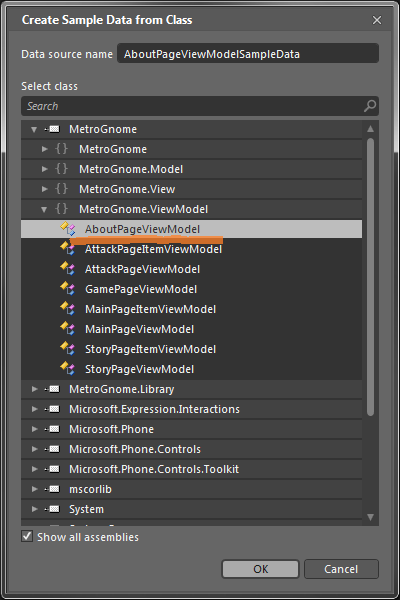This screenshot has width=400, height=600.
Task: Select the MetroGnome.Library row text
Action: (x=121, y=389)
